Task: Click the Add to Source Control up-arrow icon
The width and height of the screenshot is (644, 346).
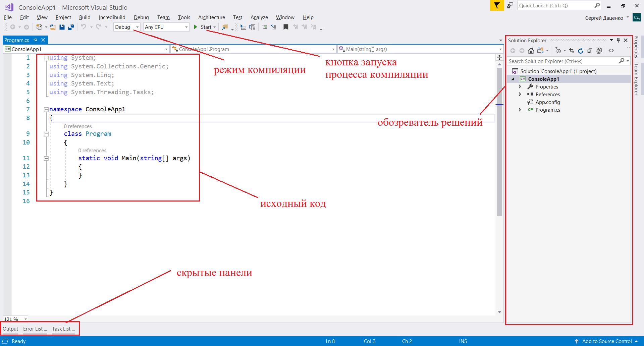Action: pyautogui.click(x=577, y=341)
